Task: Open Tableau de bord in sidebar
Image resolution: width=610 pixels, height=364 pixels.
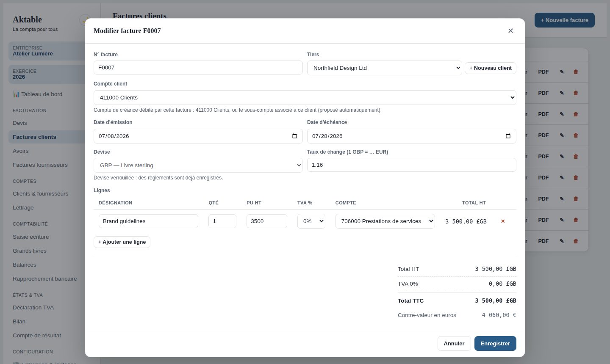Action: coord(47,94)
